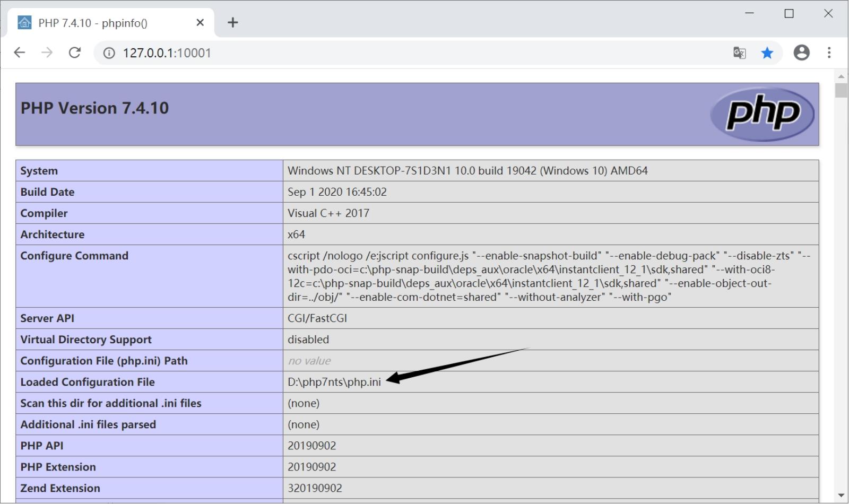Close the PHP 7.4.10 phpinfo tab
Viewport: 849px width, 504px height.
click(200, 22)
